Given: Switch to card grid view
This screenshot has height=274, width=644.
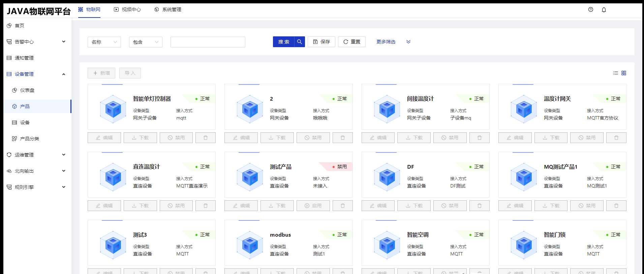Looking at the screenshot, I should coord(624,73).
